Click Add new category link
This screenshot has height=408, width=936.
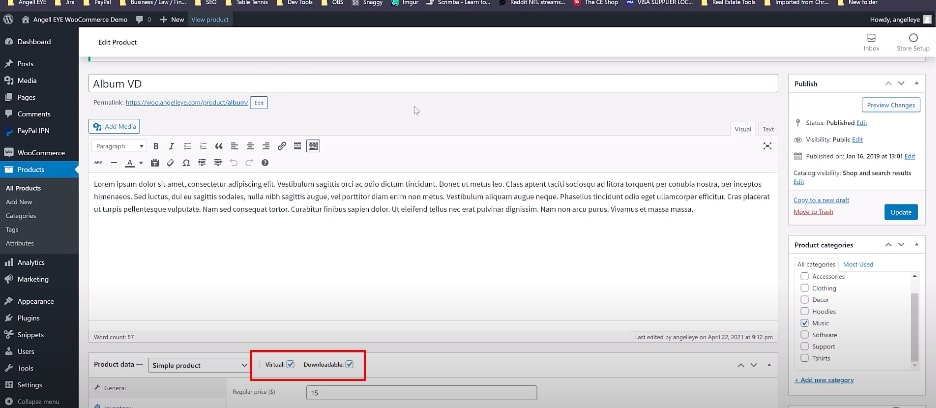click(824, 380)
